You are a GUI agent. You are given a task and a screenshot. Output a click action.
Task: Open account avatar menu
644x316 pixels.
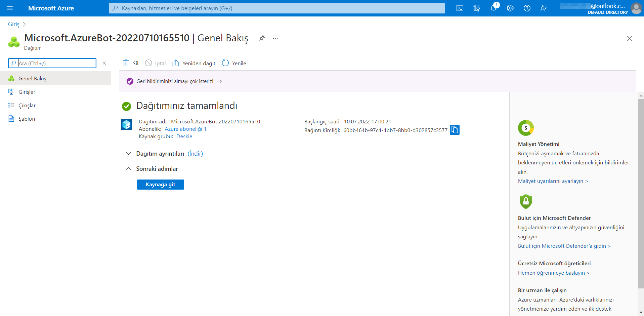[x=636, y=8]
